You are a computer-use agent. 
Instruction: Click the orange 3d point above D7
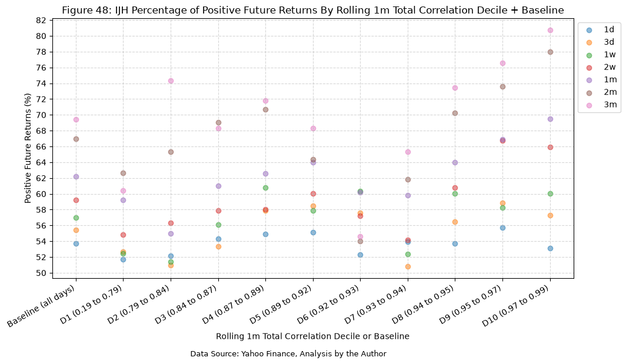(x=408, y=266)
